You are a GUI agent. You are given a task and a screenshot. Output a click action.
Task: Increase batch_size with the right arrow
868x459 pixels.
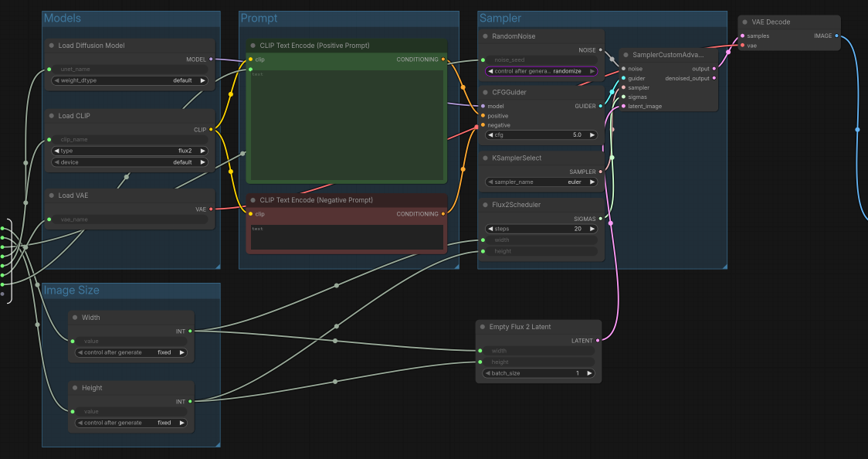[589, 373]
